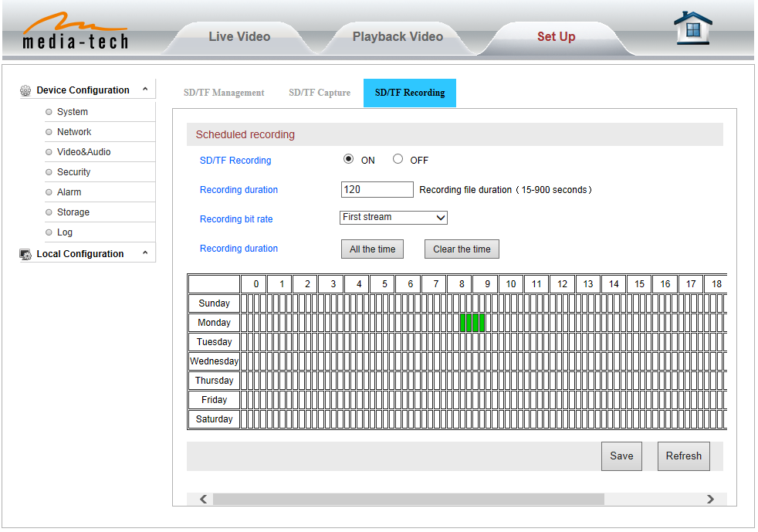This screenshot has height=532, width=758.
Task: Click the Wednesday row label
Action: (214, 361)
